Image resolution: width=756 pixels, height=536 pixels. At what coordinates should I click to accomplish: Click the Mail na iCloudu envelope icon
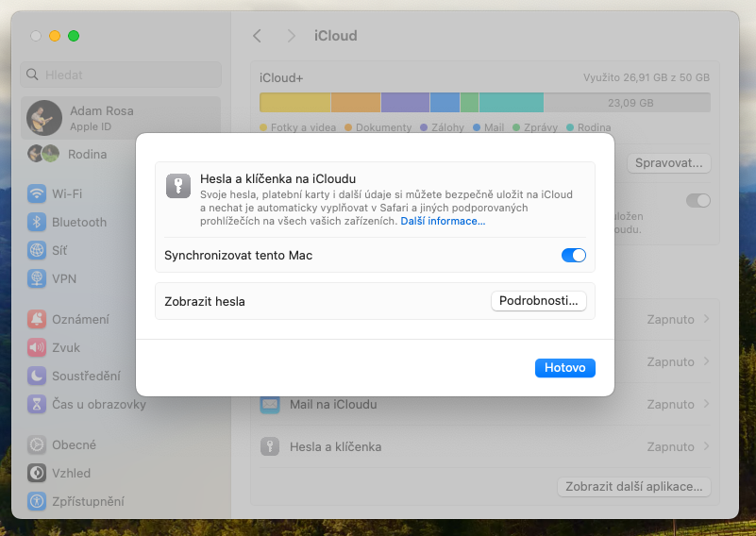pos(270,404)
